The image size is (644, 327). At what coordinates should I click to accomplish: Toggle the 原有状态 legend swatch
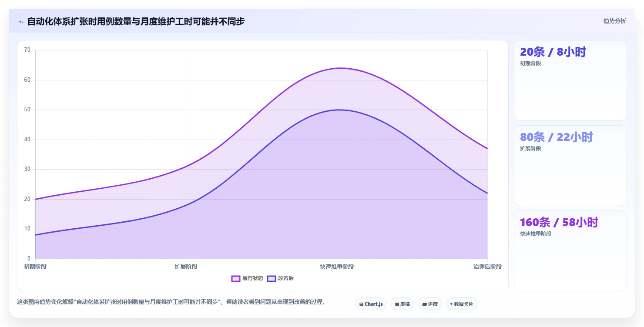pyautogui.click(x=236, y=278)
